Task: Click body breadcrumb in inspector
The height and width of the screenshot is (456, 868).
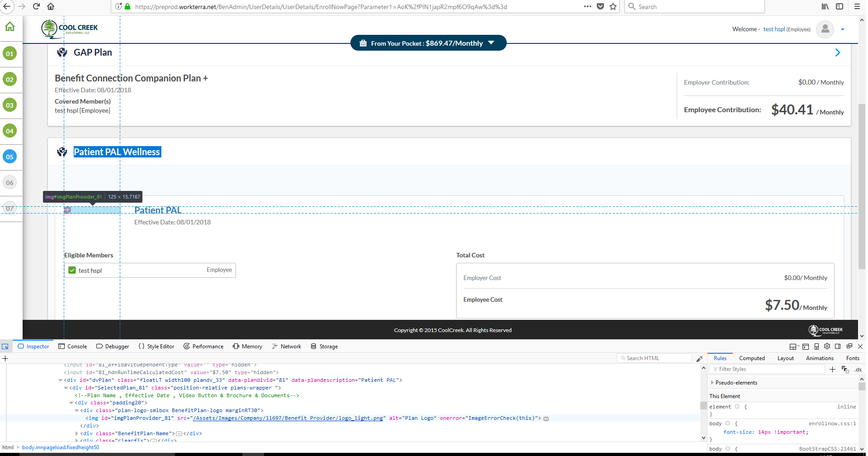Action: [x=61, y=447]
